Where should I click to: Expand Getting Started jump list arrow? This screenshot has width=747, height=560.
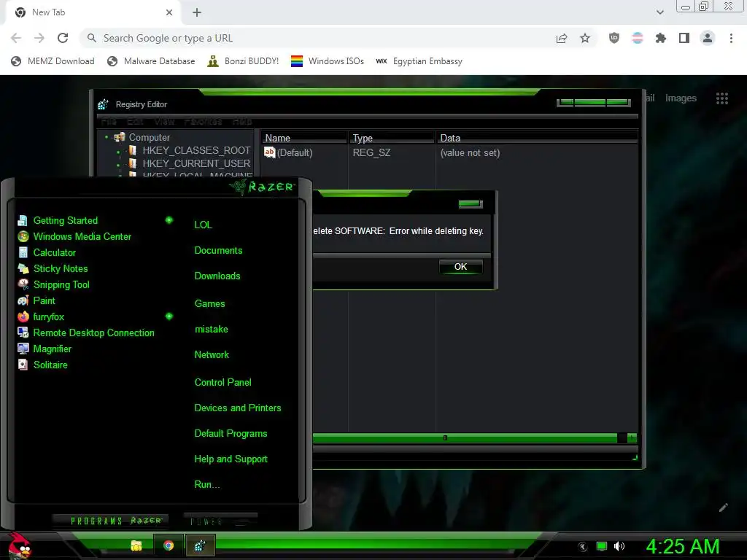point(169,220)
